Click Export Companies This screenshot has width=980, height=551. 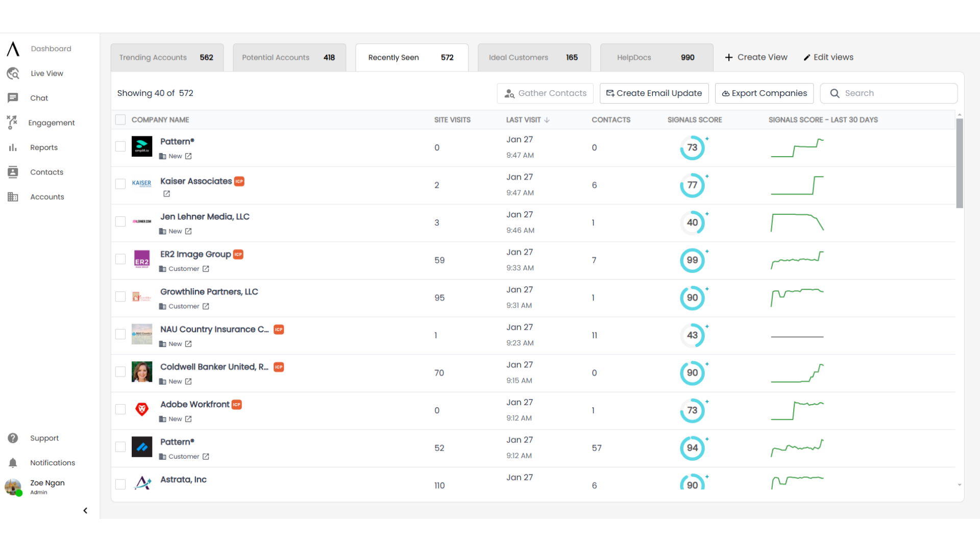[764, 93]
